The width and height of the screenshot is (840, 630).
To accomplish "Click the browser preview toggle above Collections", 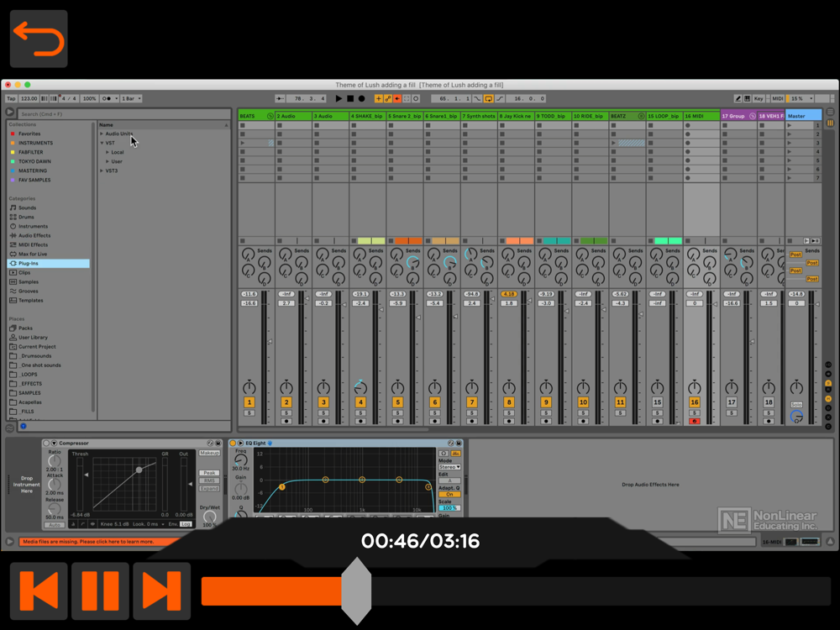I will [x=9, y=112].
